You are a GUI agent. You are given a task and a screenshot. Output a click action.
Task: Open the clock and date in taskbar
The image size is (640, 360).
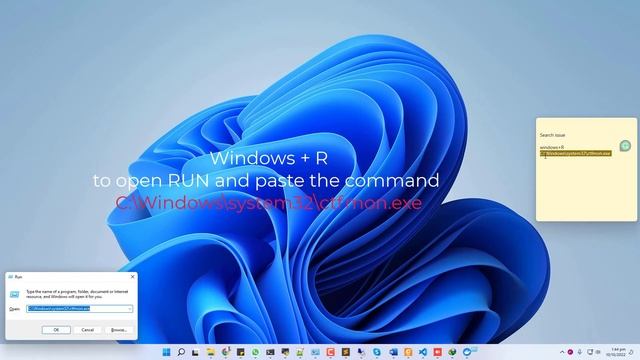pos(616,352)
